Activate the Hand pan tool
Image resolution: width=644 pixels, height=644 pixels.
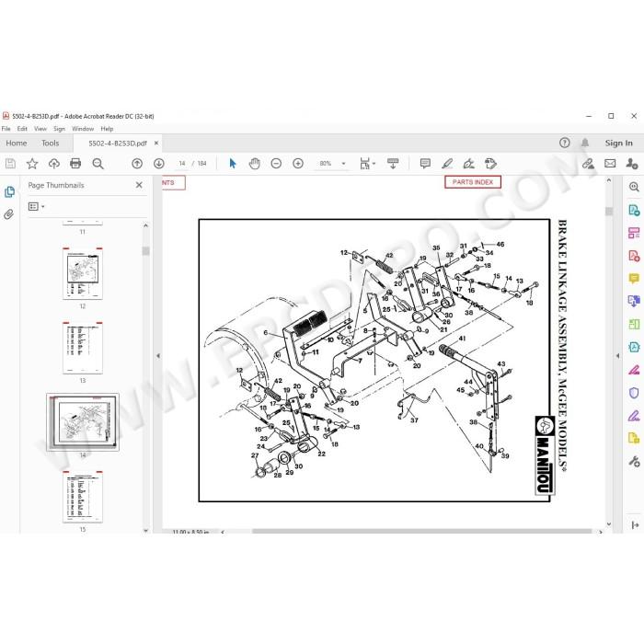point(255,164)
